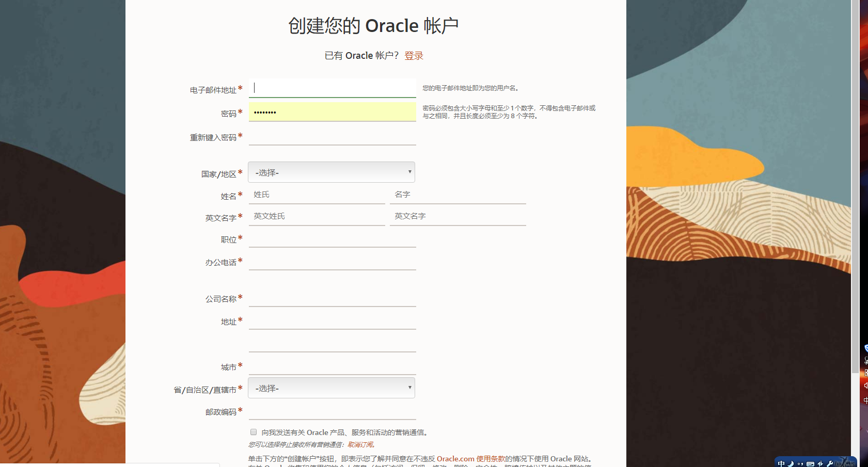Screen dimensions: 868x467
Task: Click the 创建您的 Oracle 帐户 heading
Action: click(373, 26)
